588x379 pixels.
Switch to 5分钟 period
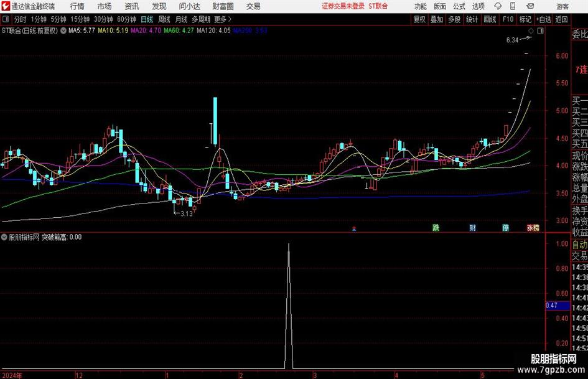pyautogui.click(x=58, y=19)
